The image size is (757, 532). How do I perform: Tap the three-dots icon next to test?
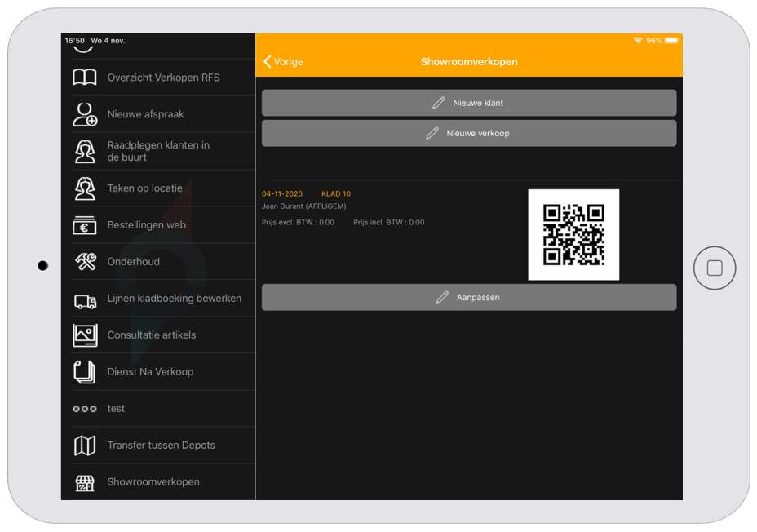coord(85,409)
